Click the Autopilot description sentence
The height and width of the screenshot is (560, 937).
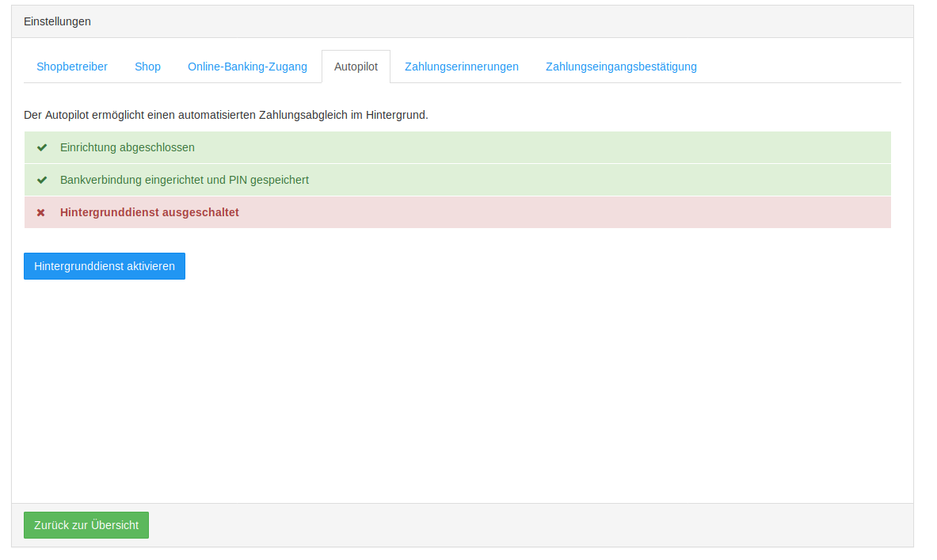click(226, 115)
